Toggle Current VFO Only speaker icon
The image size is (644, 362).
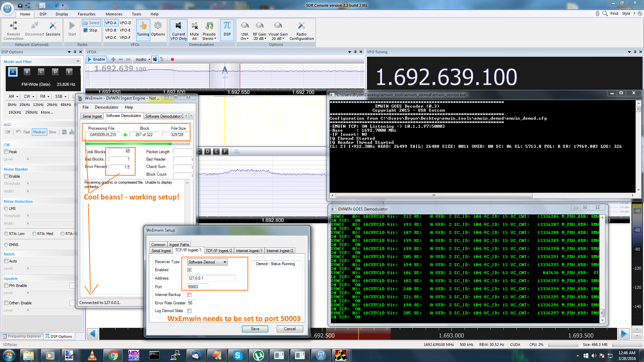[178, 31]
